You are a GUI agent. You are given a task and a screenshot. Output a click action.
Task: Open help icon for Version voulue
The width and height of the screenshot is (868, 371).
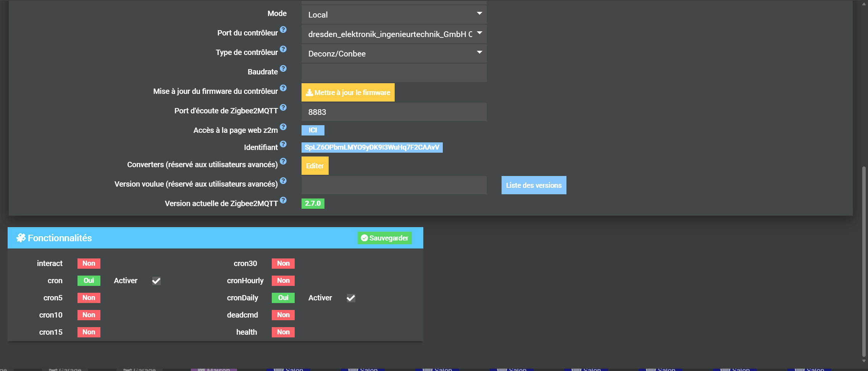[x=283, y=181]
